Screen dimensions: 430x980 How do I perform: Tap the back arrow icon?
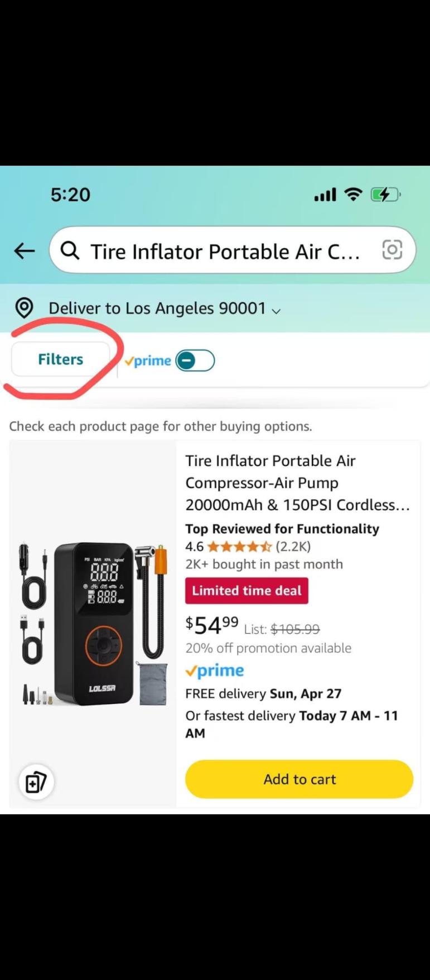25,251
